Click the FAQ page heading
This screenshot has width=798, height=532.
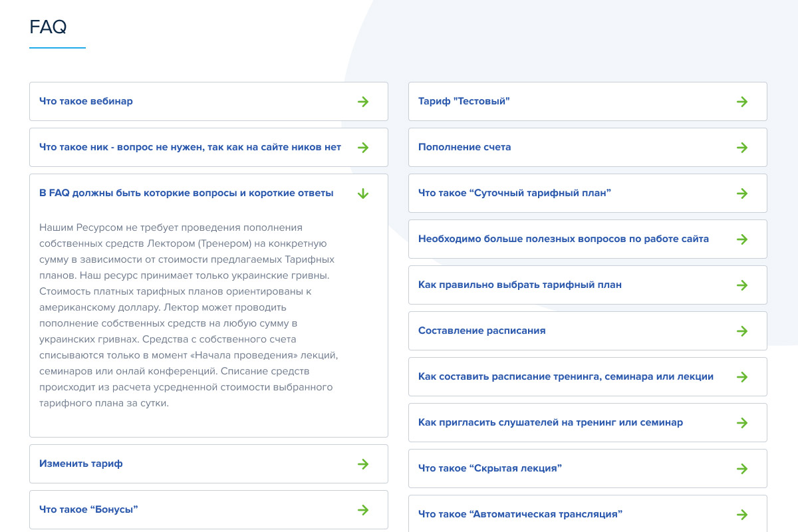point(48,27)
